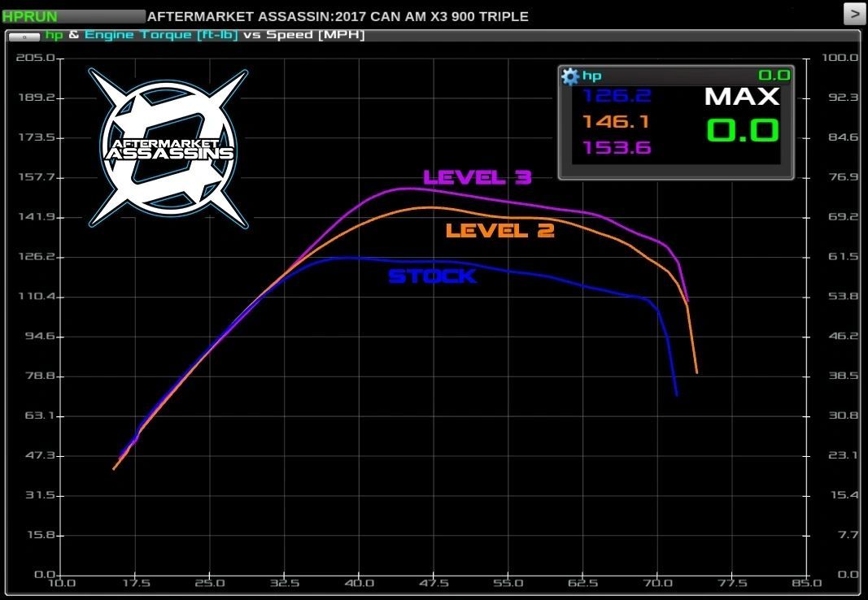
Task: Select the HPRUN label in title bar
Action: [x=30, y=16]
